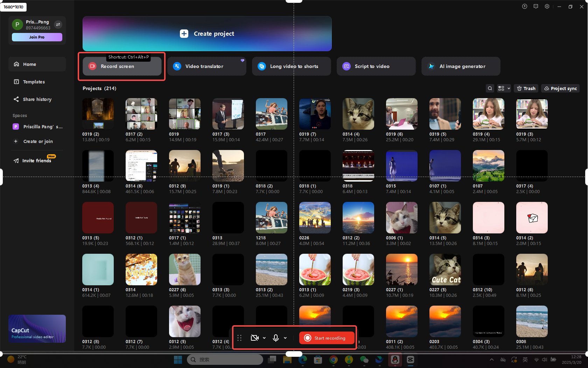Click the Project sync button
The height and width of the screenshot is (368, 588).
(560, 88)
